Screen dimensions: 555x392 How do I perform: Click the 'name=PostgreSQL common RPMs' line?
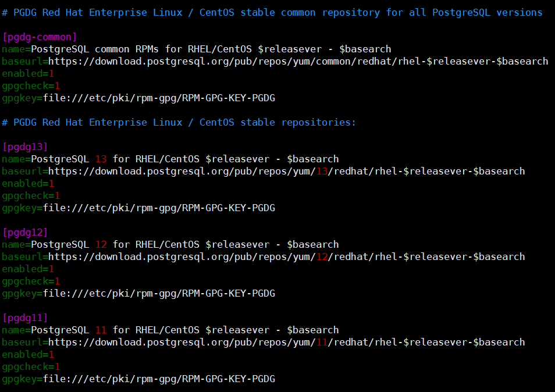(x=197, y=49)
